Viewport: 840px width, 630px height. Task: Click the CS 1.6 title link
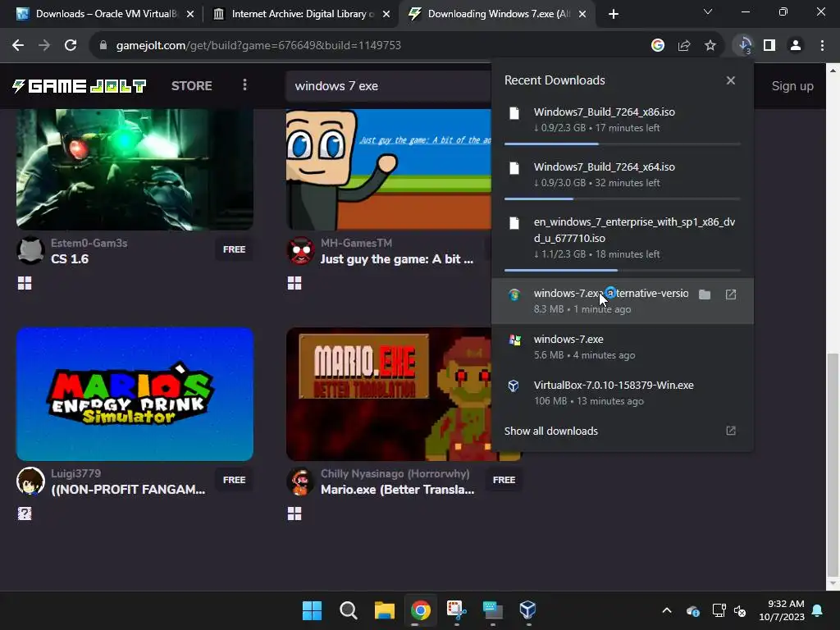(70, 259)
